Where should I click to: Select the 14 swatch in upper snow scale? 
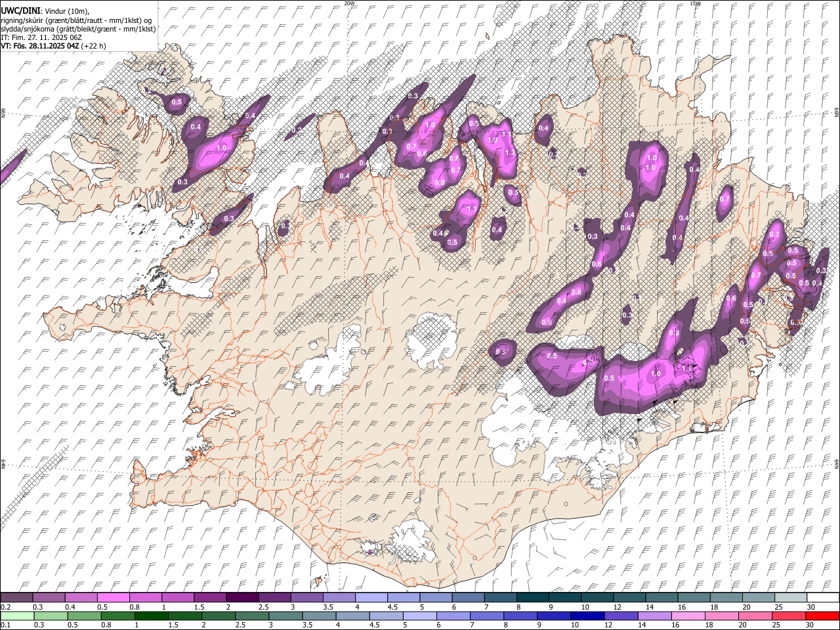(x=661, y=598)
